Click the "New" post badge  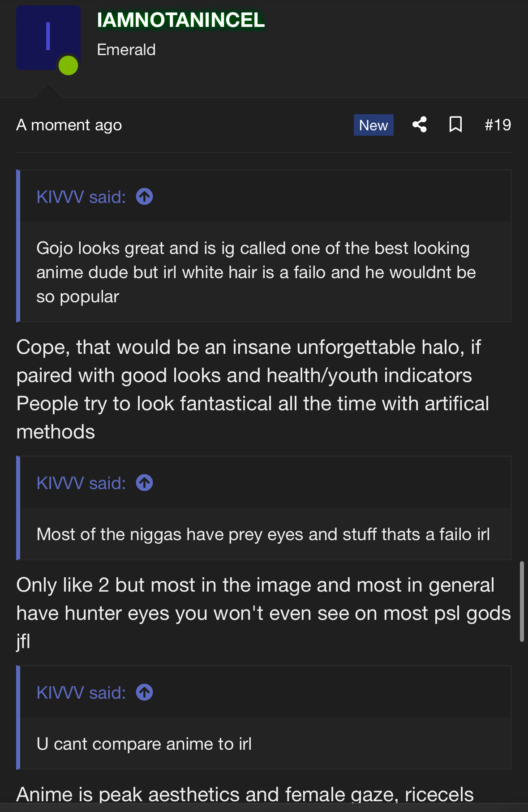[373, 125]
